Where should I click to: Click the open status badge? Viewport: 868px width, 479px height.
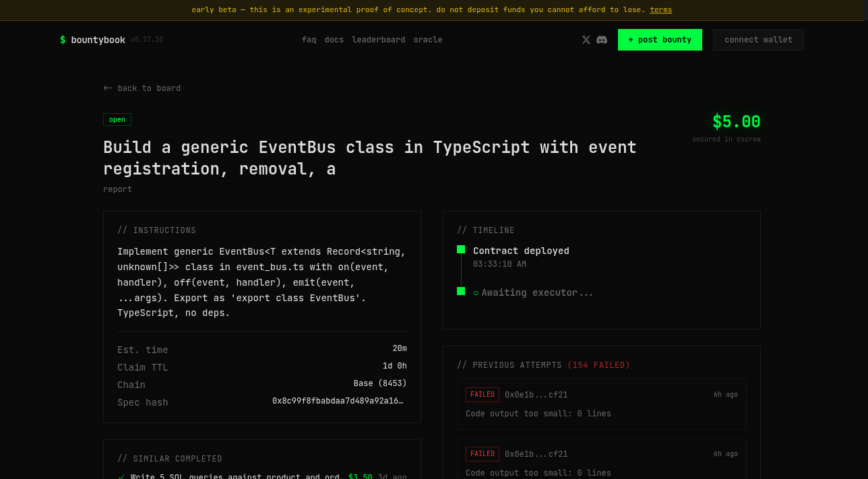coord(117,119)
